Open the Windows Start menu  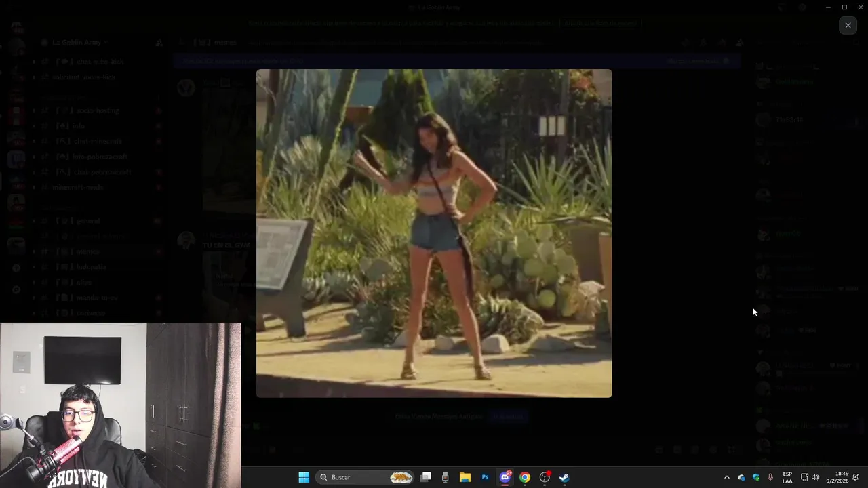click(x=304, y=477)
